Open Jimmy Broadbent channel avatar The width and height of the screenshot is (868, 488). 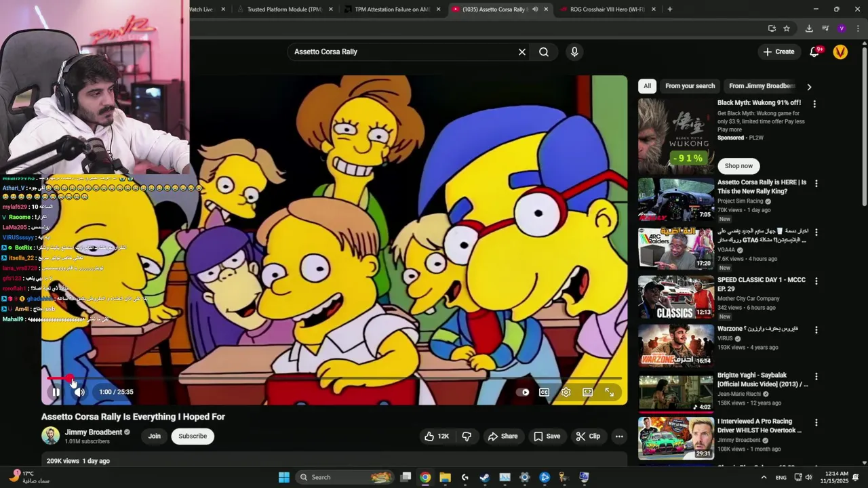point(51,436)
